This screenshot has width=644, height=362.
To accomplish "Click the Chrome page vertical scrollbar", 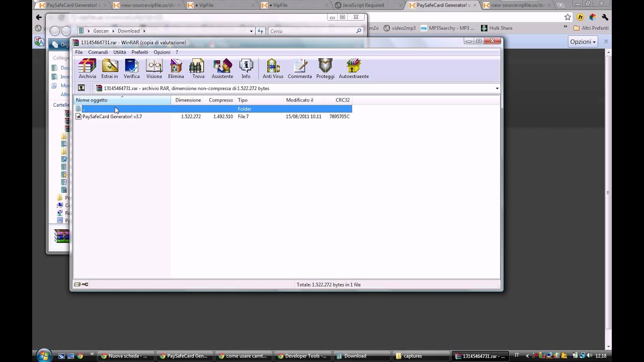I will point(608,193).
